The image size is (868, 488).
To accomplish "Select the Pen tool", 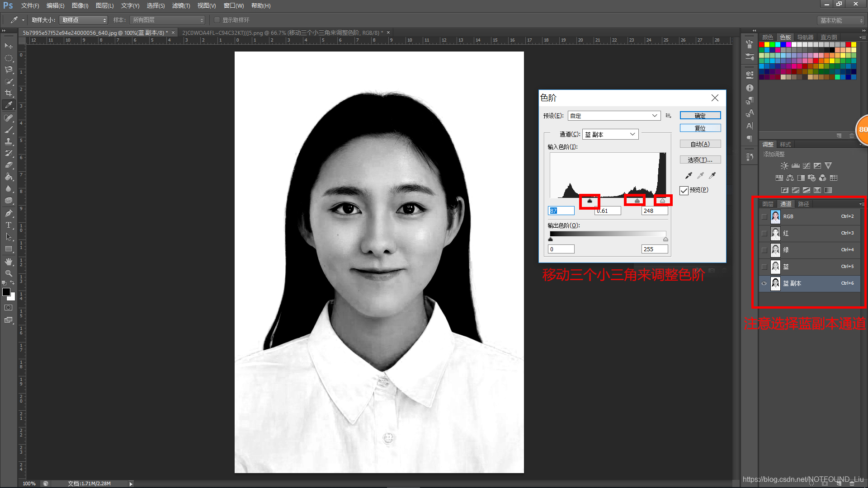I will pos(9,213).
